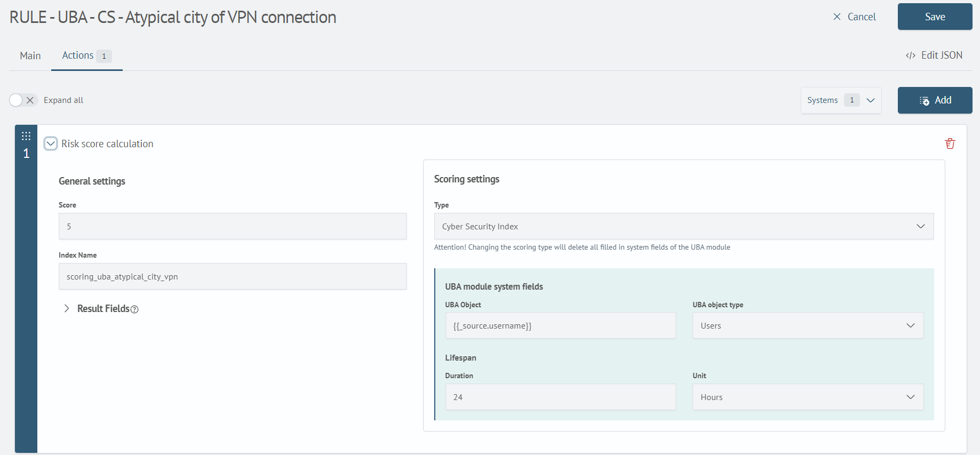Grab the drag handle dots of action 1
The height and width of the screenshot is (455, 980).
coord(26,135)
